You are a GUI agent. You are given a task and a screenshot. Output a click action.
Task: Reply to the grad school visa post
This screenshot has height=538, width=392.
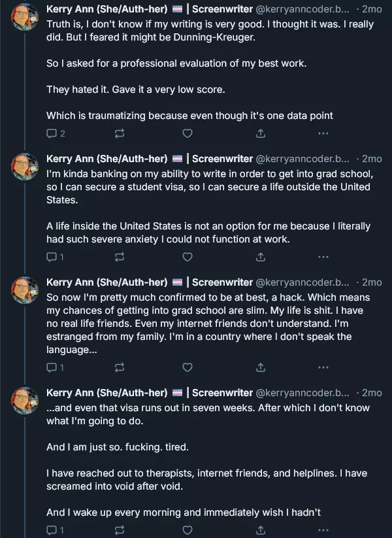pyautogui.click(x=52, y=257)
